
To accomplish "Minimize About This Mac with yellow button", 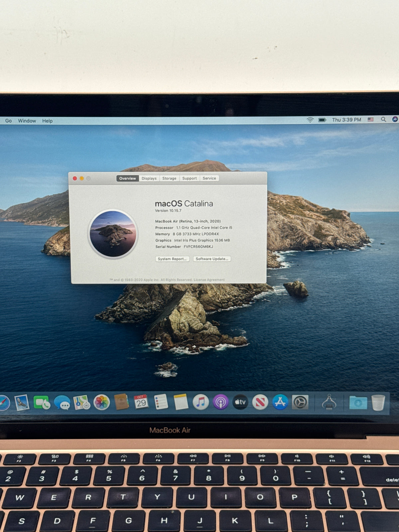I will click(x=81, y=179).
